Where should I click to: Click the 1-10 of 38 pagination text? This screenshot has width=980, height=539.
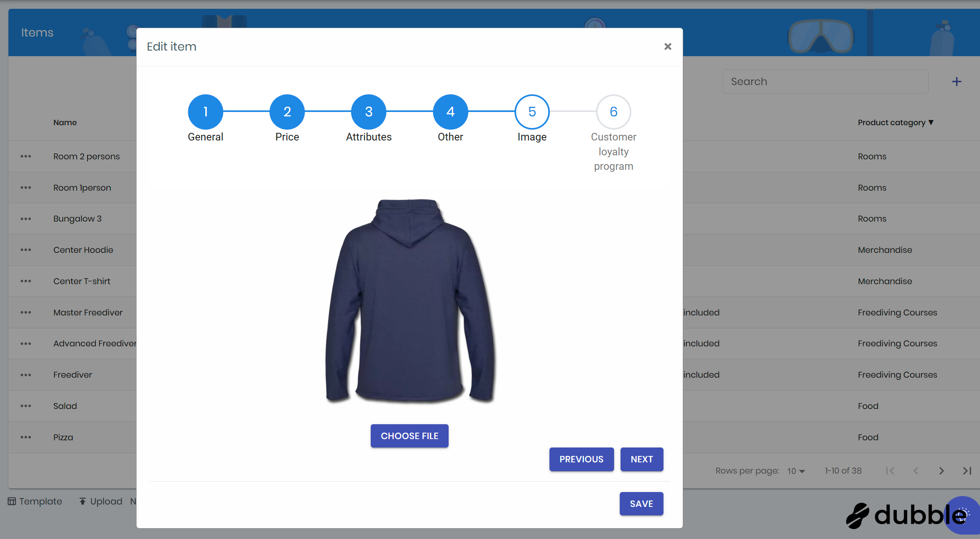[x=843, y=471]
